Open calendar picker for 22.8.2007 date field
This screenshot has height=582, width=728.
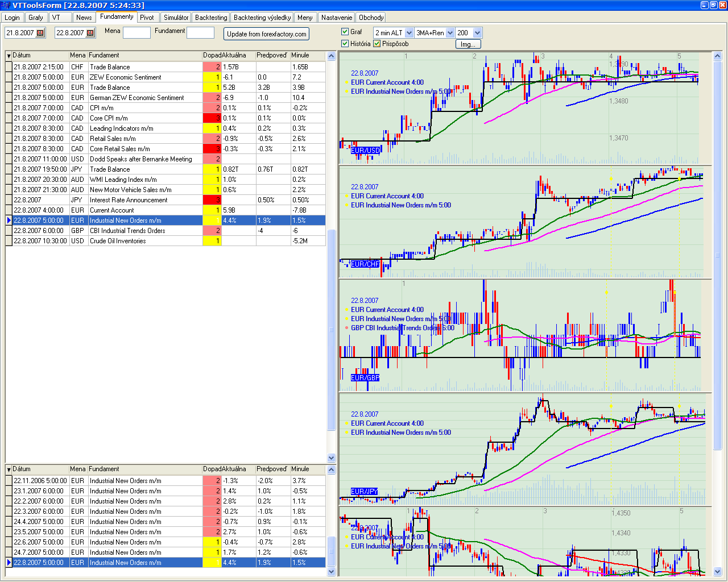pos(90,33)
